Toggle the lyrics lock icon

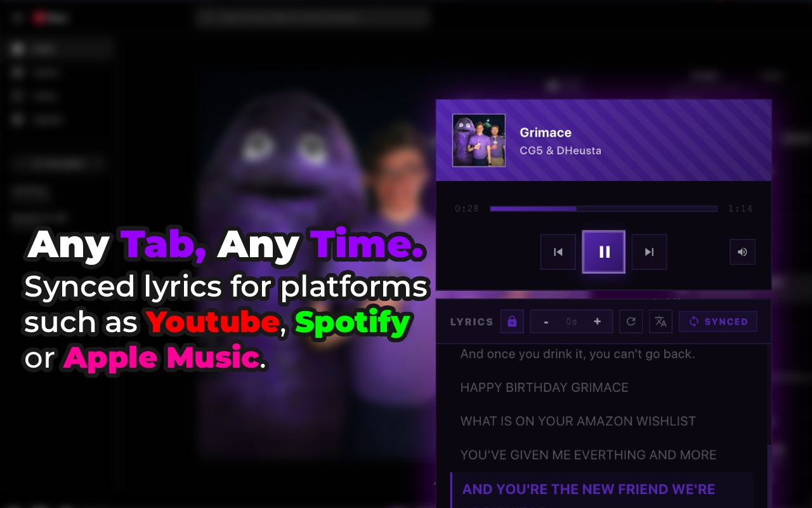[x=512, y=321]
